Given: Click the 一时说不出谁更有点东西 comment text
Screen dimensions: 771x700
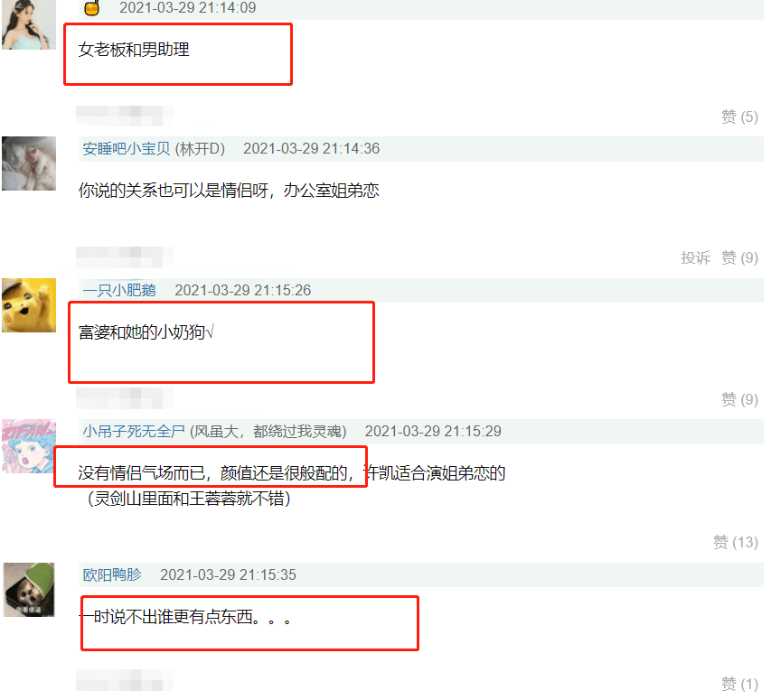Looking at the screenshot, I should click(x=185, y=617).
